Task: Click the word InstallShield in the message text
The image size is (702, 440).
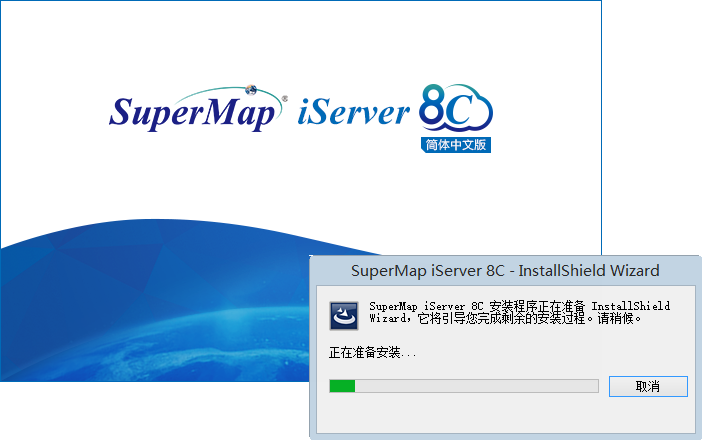Action: coord(630,305)
